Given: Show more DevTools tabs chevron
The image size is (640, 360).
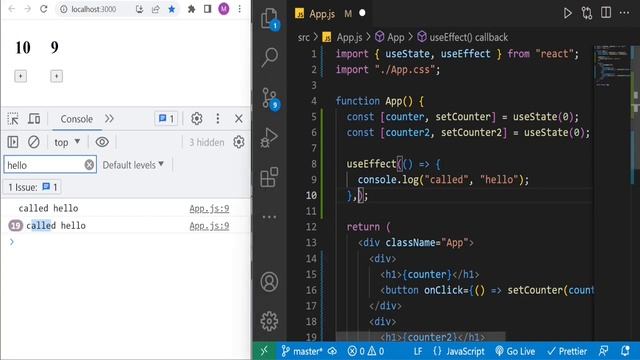Looking at the screenshot, I should (x=109, y=119).
